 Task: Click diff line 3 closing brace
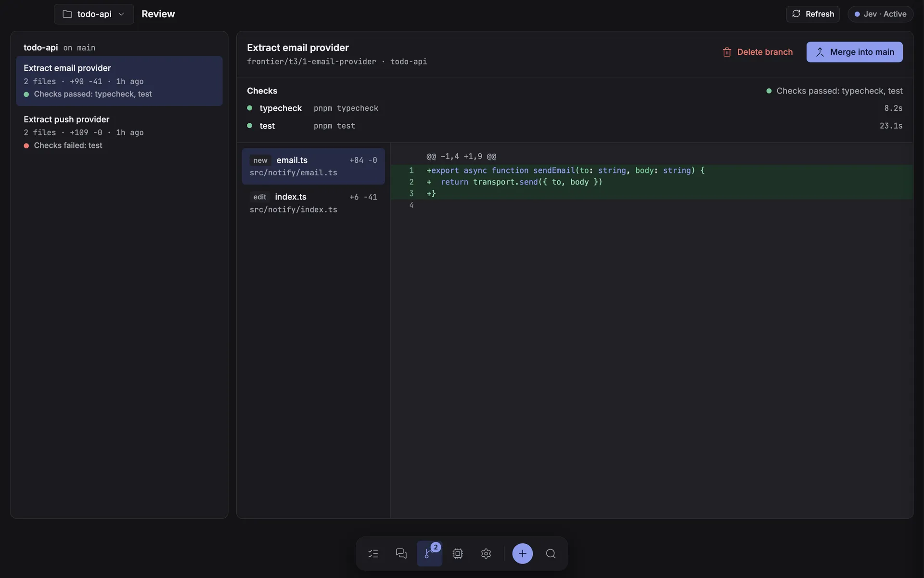(652, 194)
